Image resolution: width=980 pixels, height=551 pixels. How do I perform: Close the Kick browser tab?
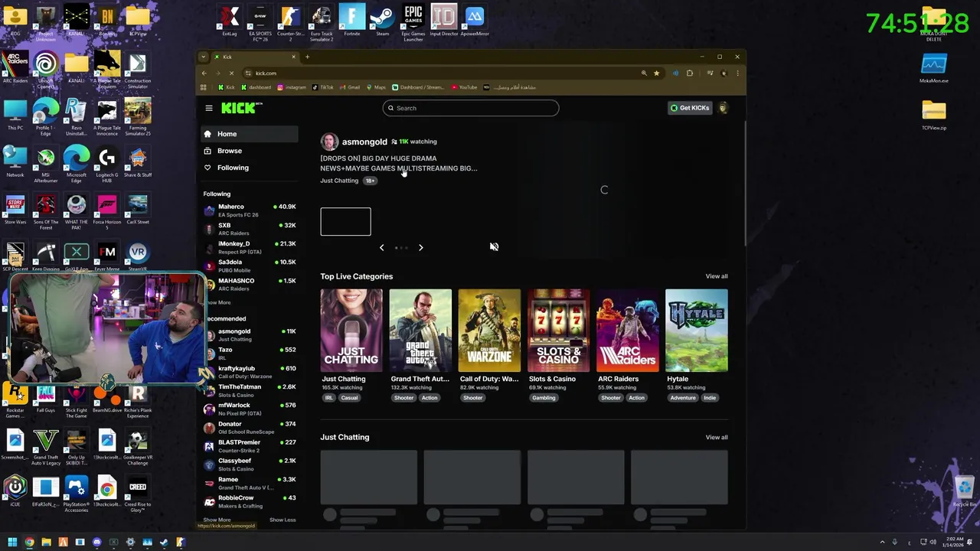click(293, 57)
